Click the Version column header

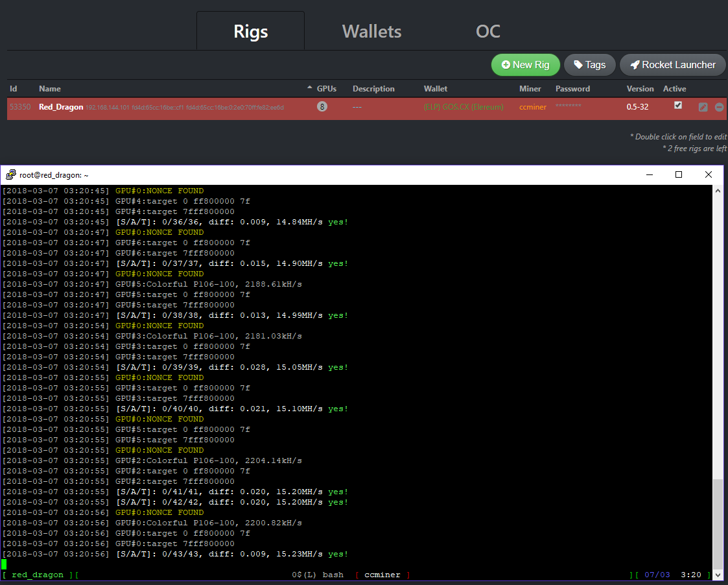[640, 89]
